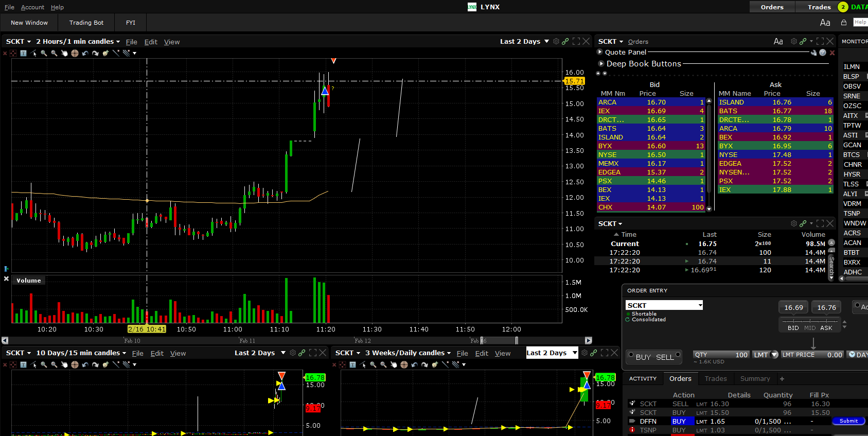Switch to the Trades tab in Activity panel
The height and width of the screenshot is (436, 868).
[715, 378]
